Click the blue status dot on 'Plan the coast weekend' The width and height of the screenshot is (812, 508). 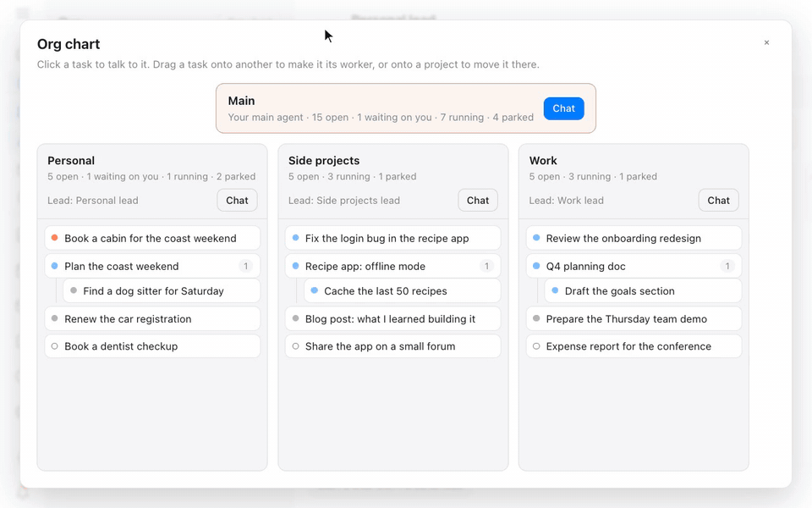(x=54, y=266)
